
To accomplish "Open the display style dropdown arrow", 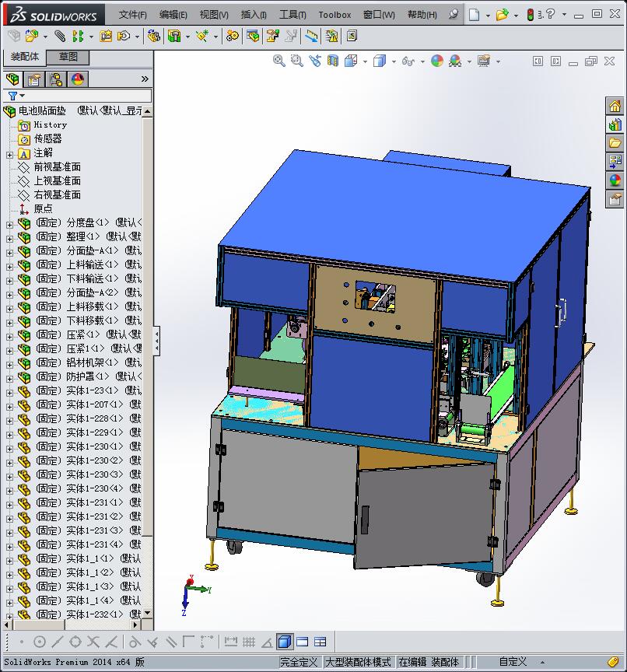I will (394, 61).
